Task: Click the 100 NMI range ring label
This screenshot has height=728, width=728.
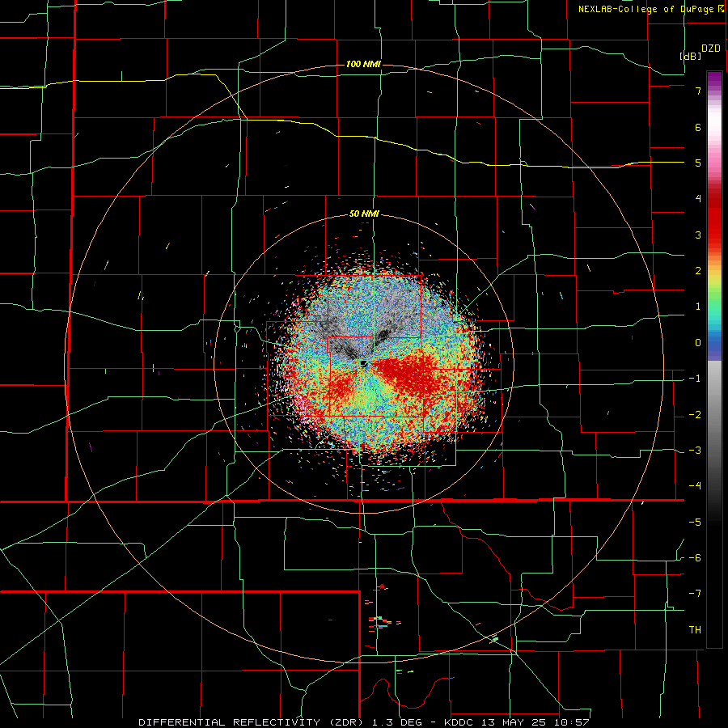Action: (363, 64)
